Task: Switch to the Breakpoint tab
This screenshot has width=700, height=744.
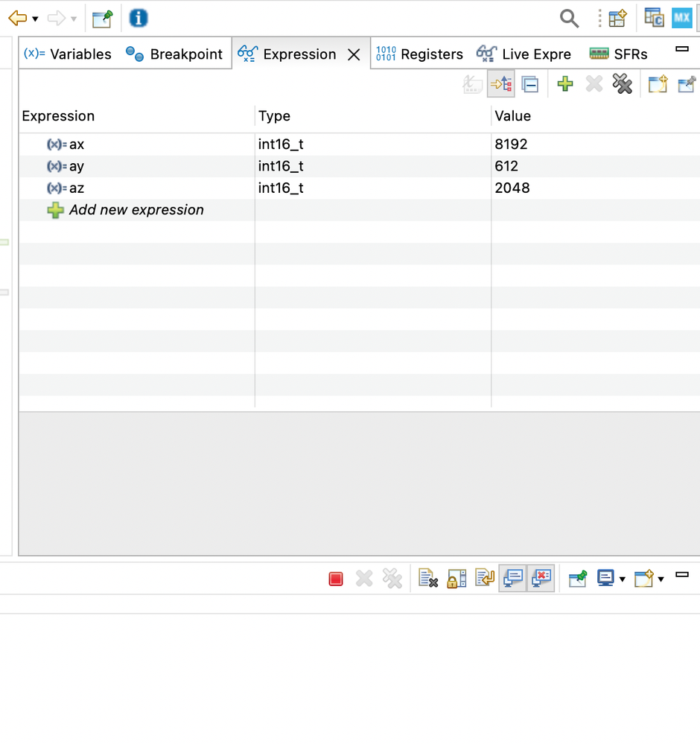Action: coord(174,54)
